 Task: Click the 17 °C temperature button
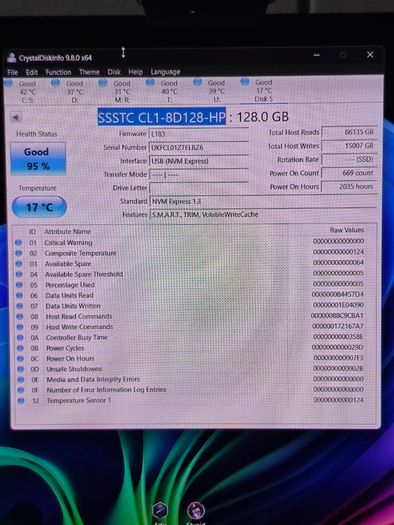(39, 207)
